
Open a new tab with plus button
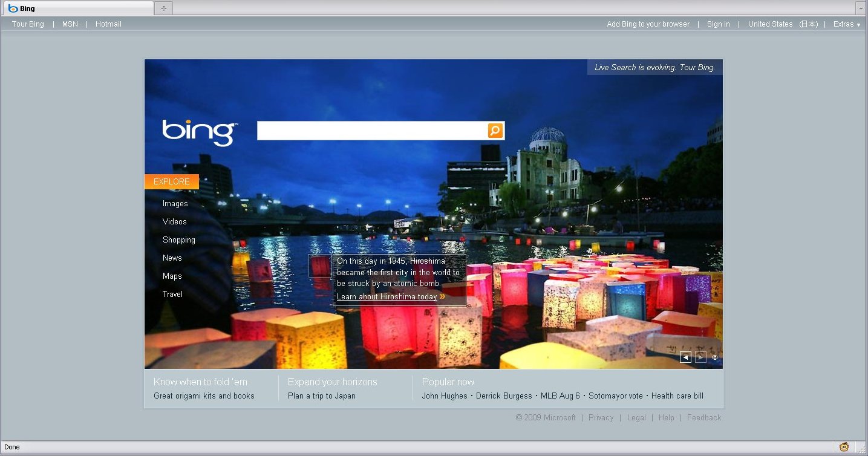163,8
